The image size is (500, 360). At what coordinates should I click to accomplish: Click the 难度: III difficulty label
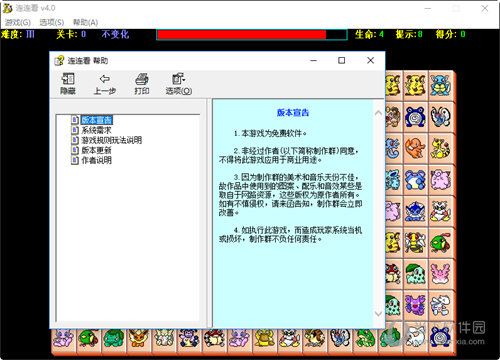[x=18, y=34]
